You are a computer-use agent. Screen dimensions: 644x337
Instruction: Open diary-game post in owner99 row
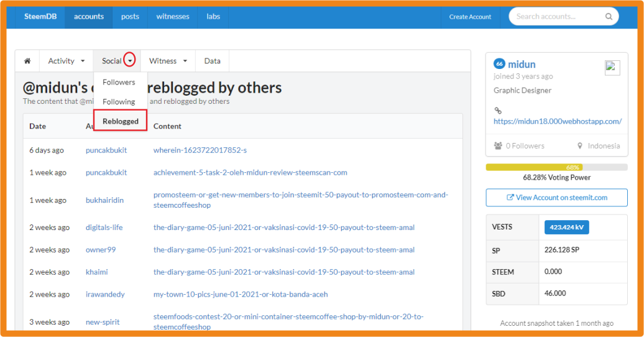click(284, 249)
